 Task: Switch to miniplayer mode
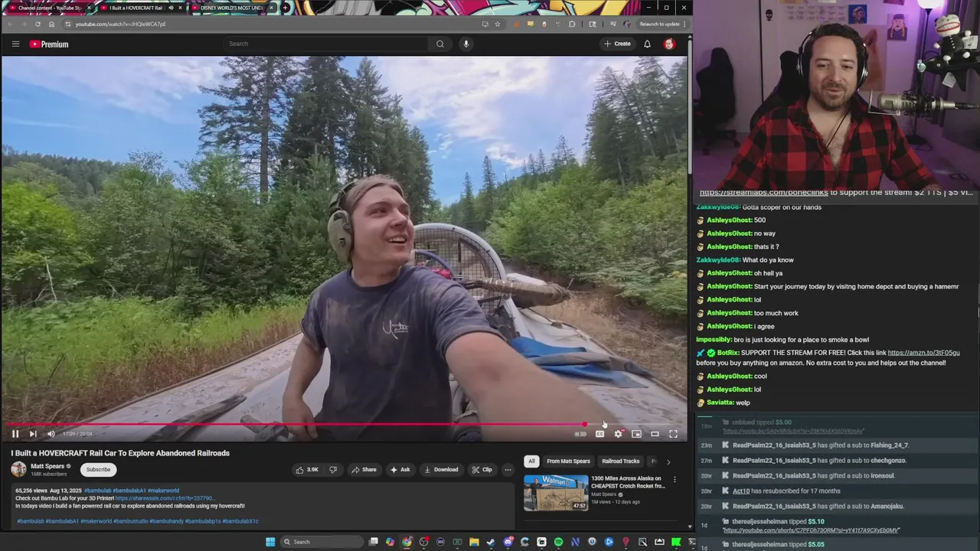pos(636,434)
